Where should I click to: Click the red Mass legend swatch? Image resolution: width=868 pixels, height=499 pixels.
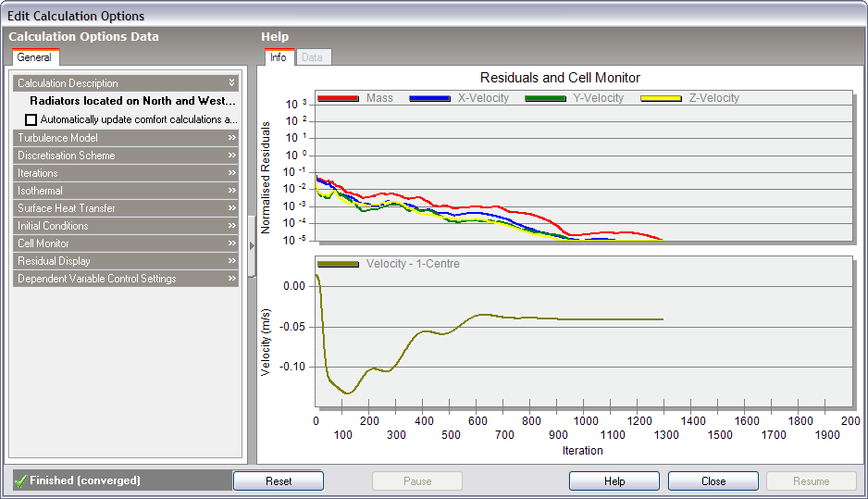point(338,98)
